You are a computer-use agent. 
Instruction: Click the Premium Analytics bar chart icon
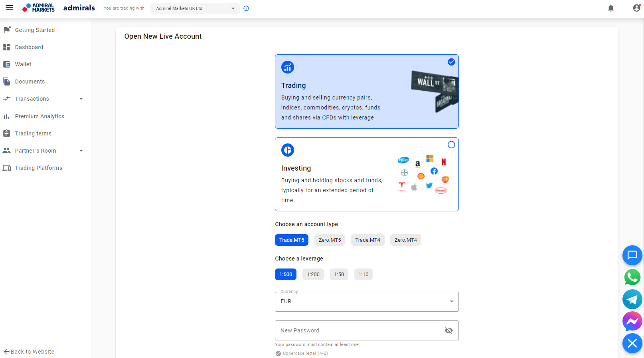(7, 116)
